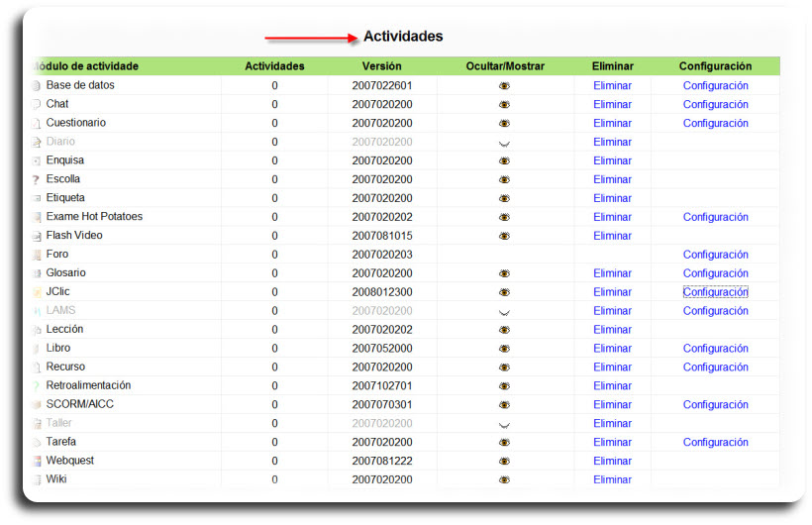Eliminar the Webquest module

[x=612, y=461]
